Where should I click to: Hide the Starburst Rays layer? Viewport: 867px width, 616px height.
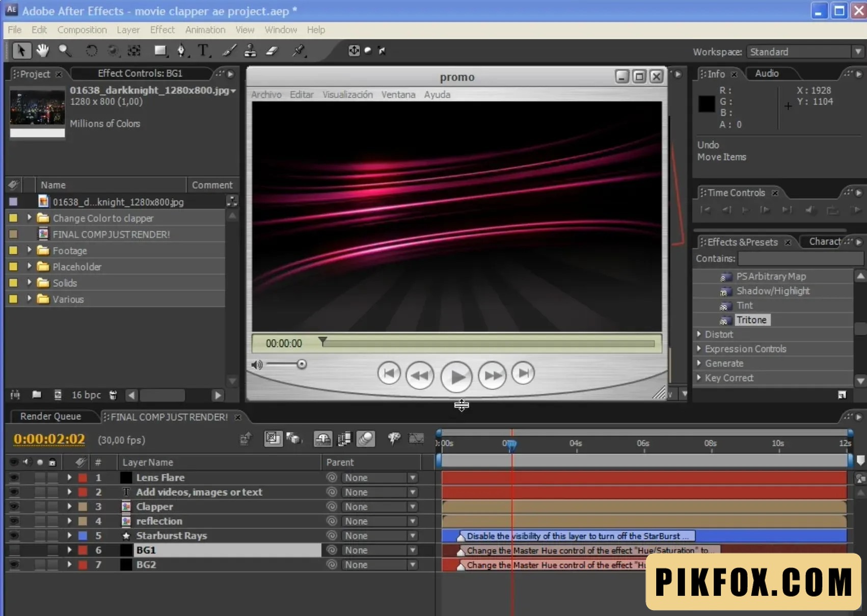(14, 535)
